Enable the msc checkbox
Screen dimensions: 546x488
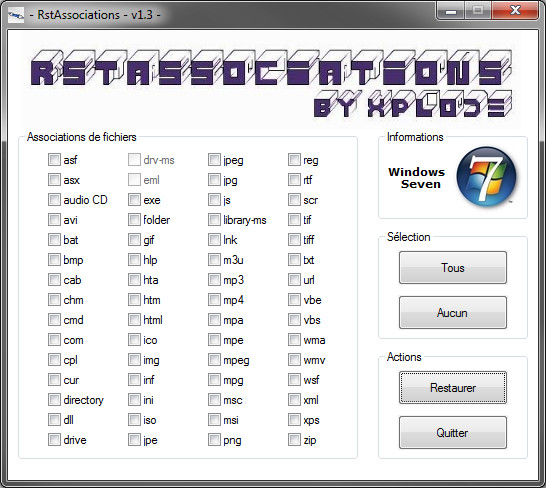(x=214, y=400)
